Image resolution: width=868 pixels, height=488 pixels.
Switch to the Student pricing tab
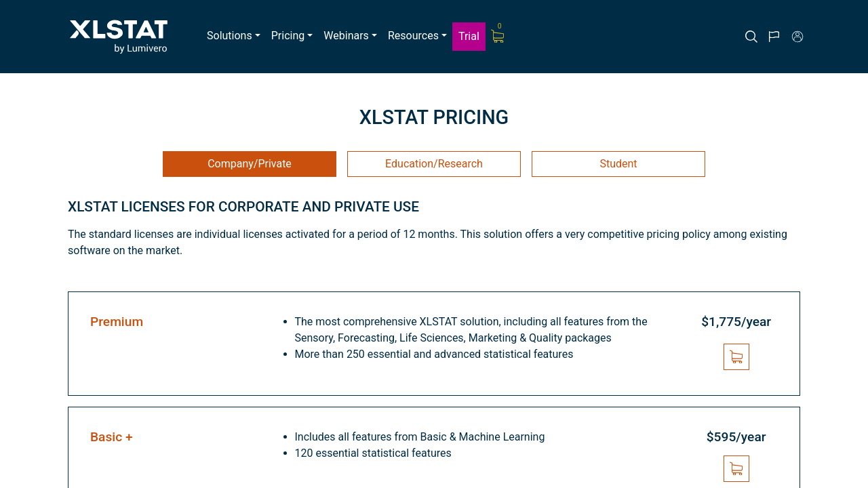(618, 164)
